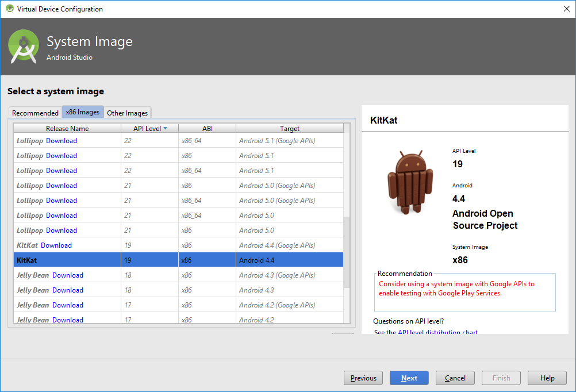576x392 pixels.
Task: Click the API Level sort arrow icon
Action: pyautogui.click(x=166, y=128)
